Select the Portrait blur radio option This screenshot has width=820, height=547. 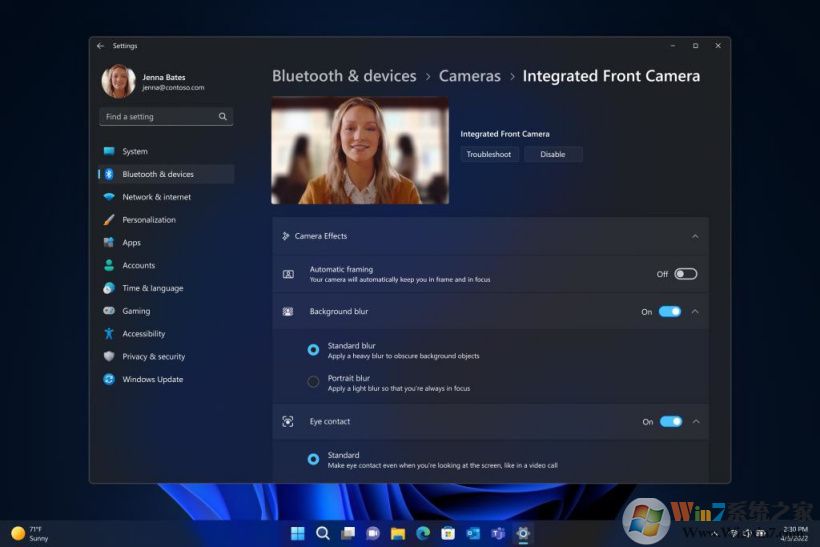point(313,382)
